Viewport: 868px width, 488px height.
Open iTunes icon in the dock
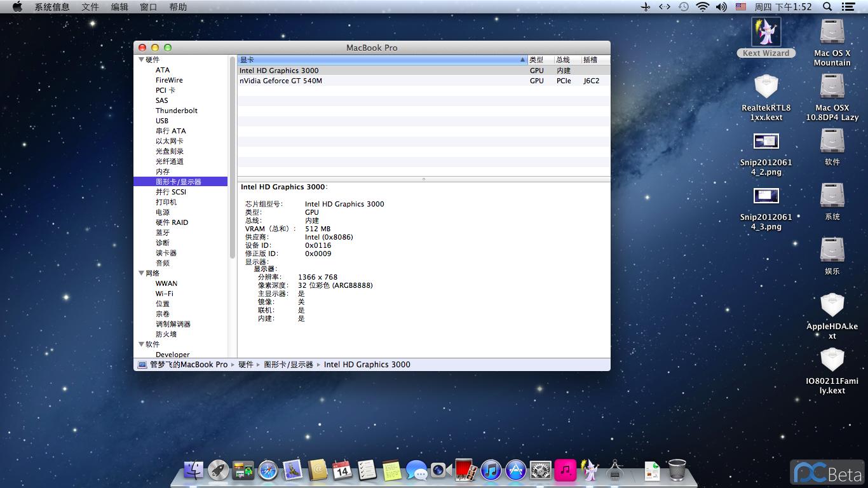click(491, 470)
